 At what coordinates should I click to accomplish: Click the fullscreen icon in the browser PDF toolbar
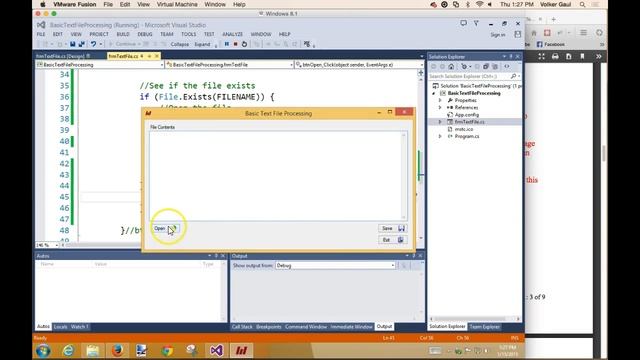pyautogui.click(x=542, y=56)
